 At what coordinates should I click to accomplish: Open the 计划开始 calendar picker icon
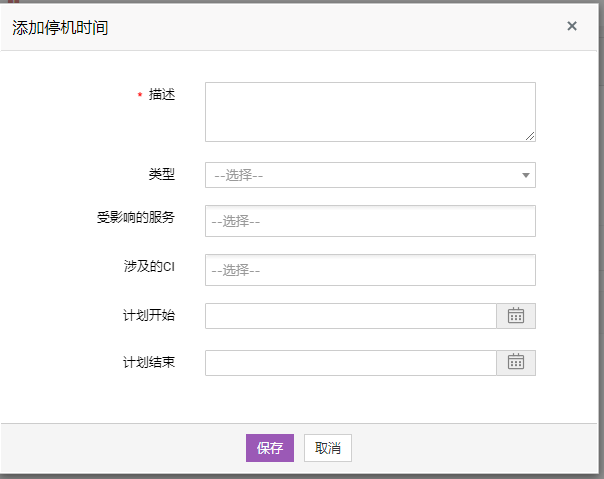(516, 316)
